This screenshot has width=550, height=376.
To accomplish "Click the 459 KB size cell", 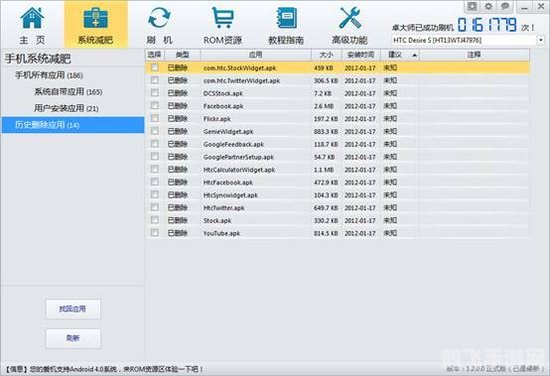I will (323, 68).
